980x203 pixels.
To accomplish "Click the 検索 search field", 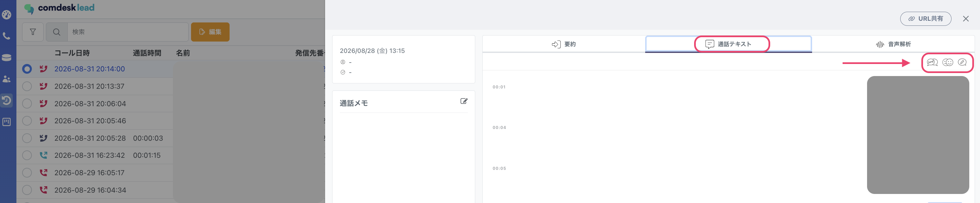I will coord(128,32).
